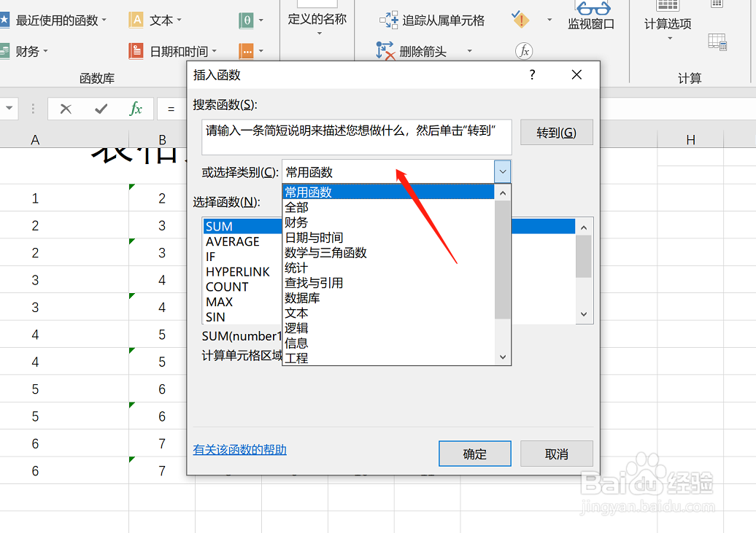Click the error checking diamond icon
The image size is (756, 533).
pyautogui.click(x=521, y=20)
